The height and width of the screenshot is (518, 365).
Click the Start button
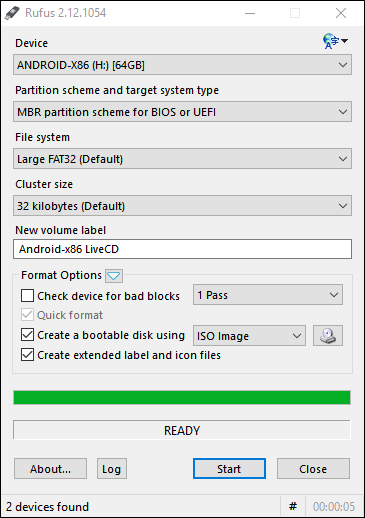pos(229,469)
